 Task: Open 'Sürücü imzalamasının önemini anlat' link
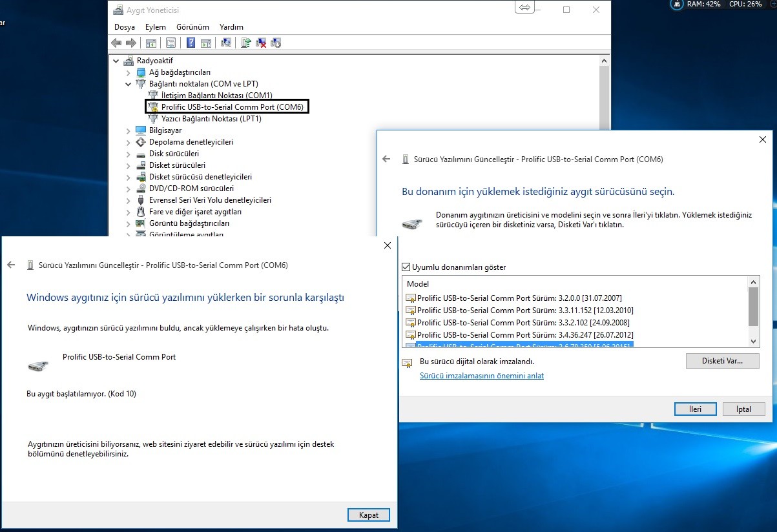481,376
